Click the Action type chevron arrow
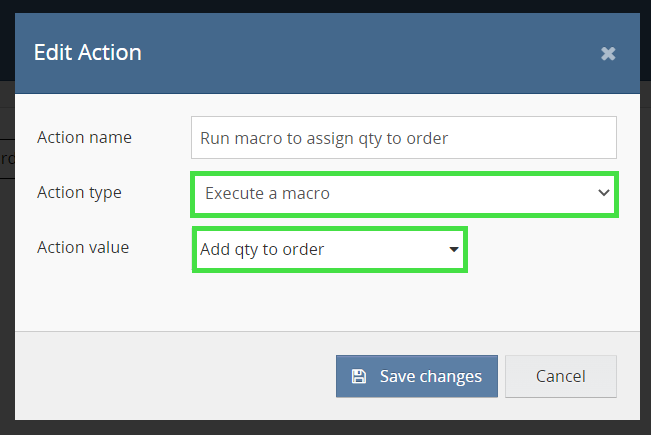 (603, 193)
